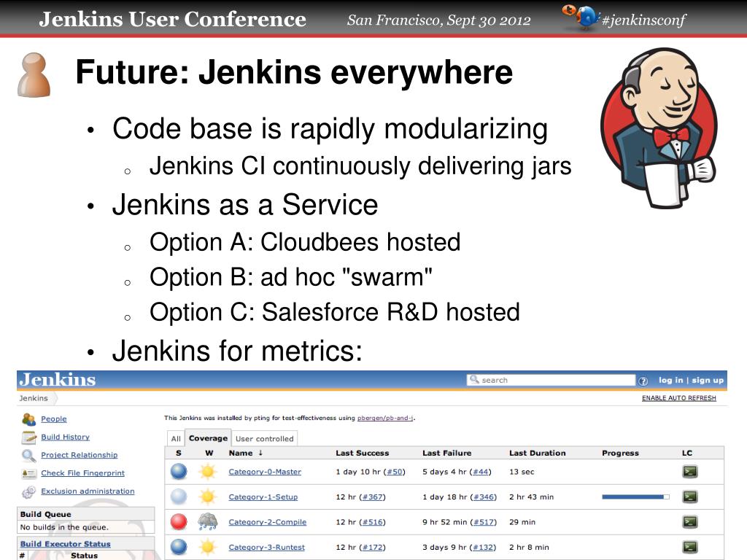Click the Jenkins logo in header
Screen dimensions: 747x560
pos(57,379)
